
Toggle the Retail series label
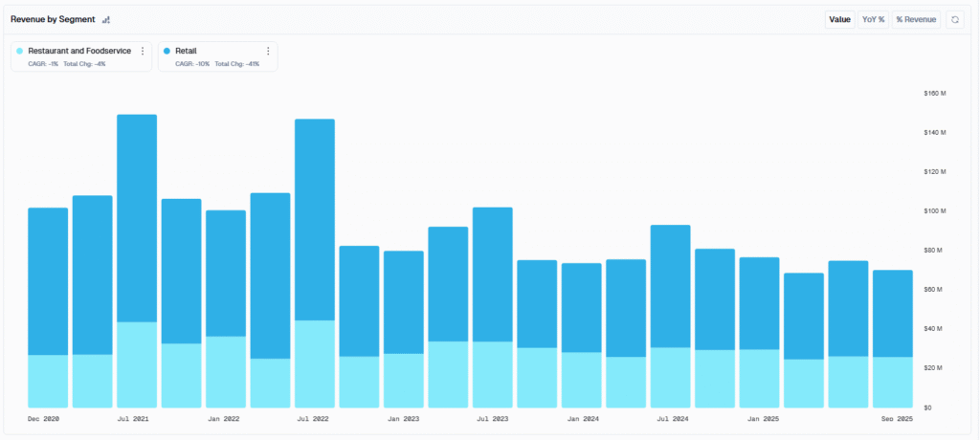click(186, 52)
